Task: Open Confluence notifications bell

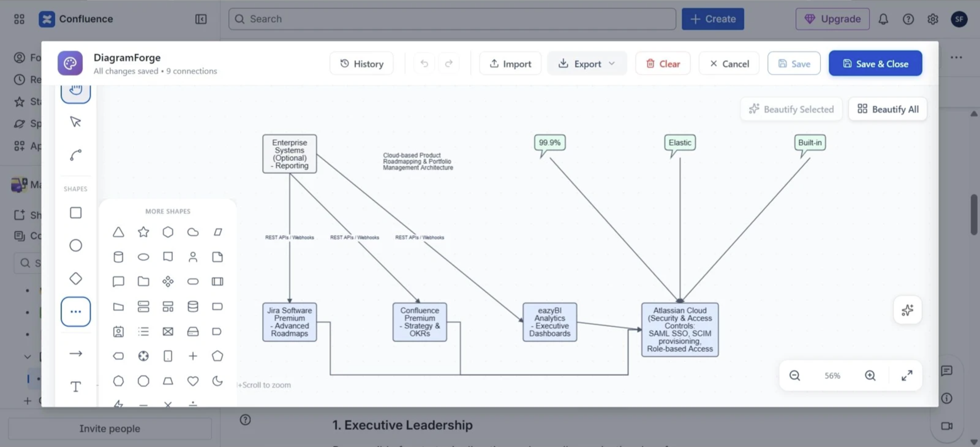Action: click(x=883, y=19)
